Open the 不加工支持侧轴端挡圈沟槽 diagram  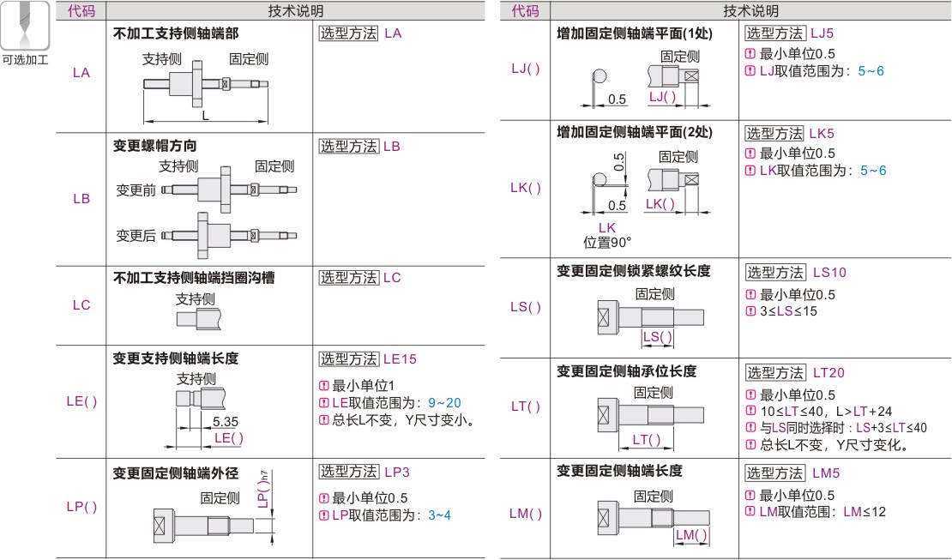(198, 318)
